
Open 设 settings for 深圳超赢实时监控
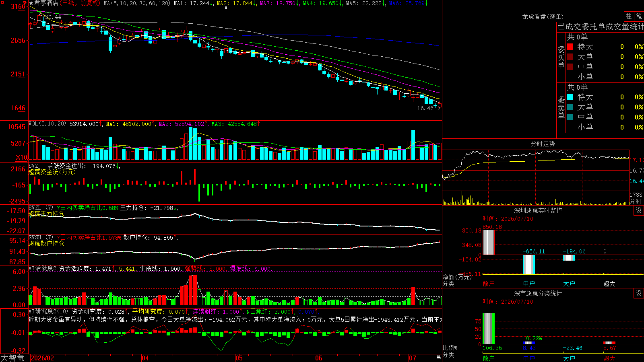[x=639, y=210]
